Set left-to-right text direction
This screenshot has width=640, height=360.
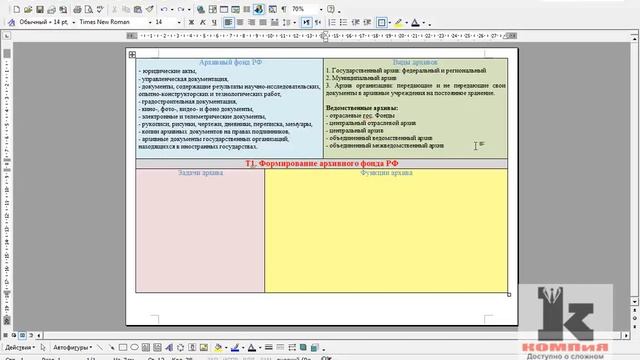tap(306, 22)
